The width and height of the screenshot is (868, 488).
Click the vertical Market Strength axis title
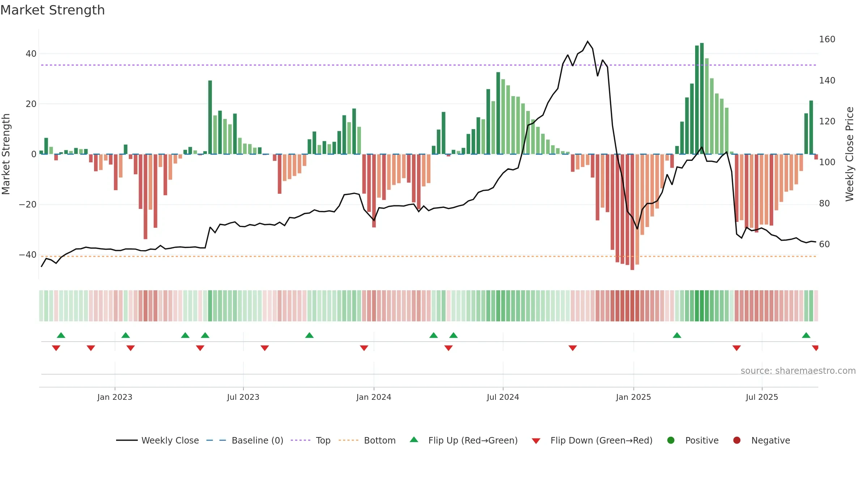pyautogui.click(x=6, y=154)
